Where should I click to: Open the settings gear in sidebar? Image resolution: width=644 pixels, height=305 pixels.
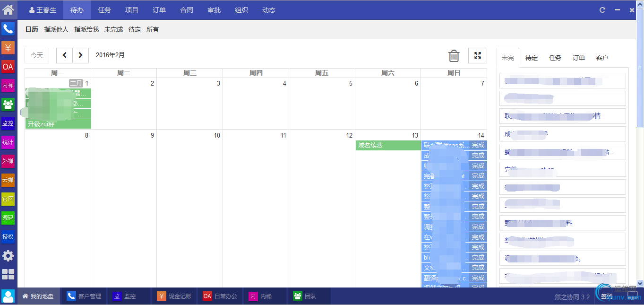[8, 256]
